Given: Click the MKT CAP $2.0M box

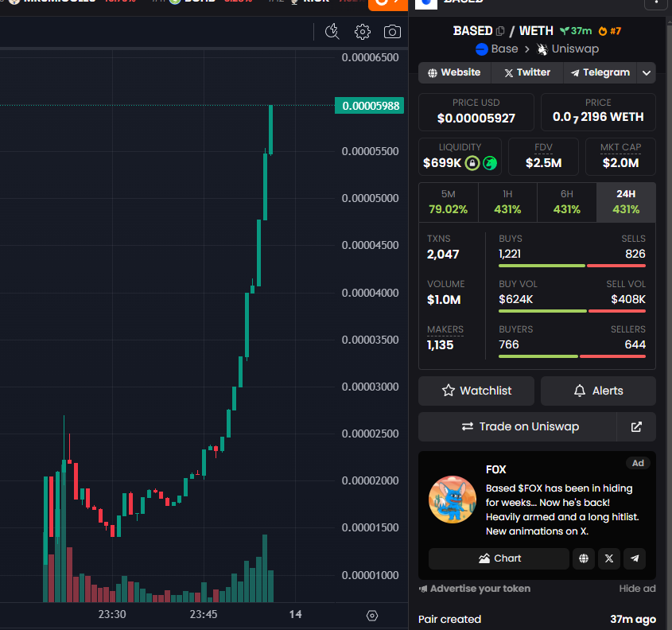Looking at the screenshot, I should [x=620, y=157].
